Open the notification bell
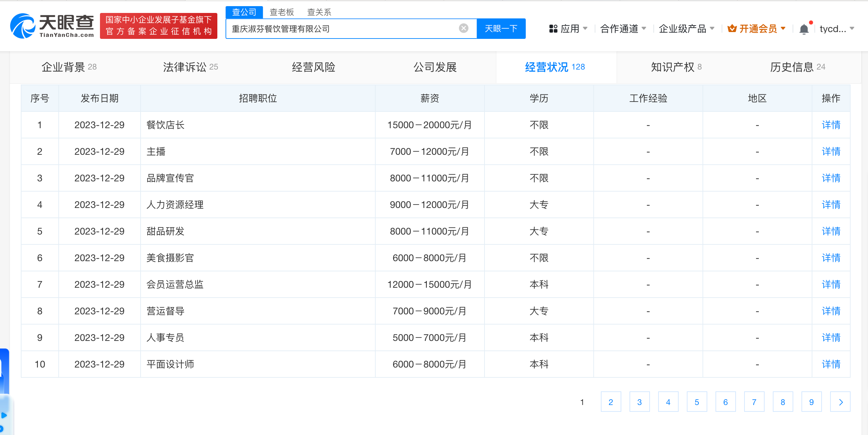Screen dimensions: 868x435 coord(804,29)
